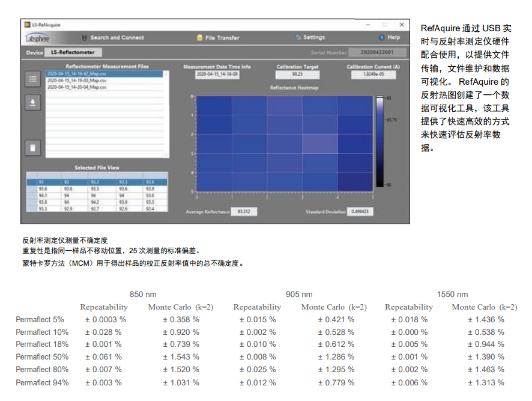Image resolution: width=532 pixels, height=401 pixels.
Task: Click the LS-Reflectometer device field
Action: [x=73, y=52]
